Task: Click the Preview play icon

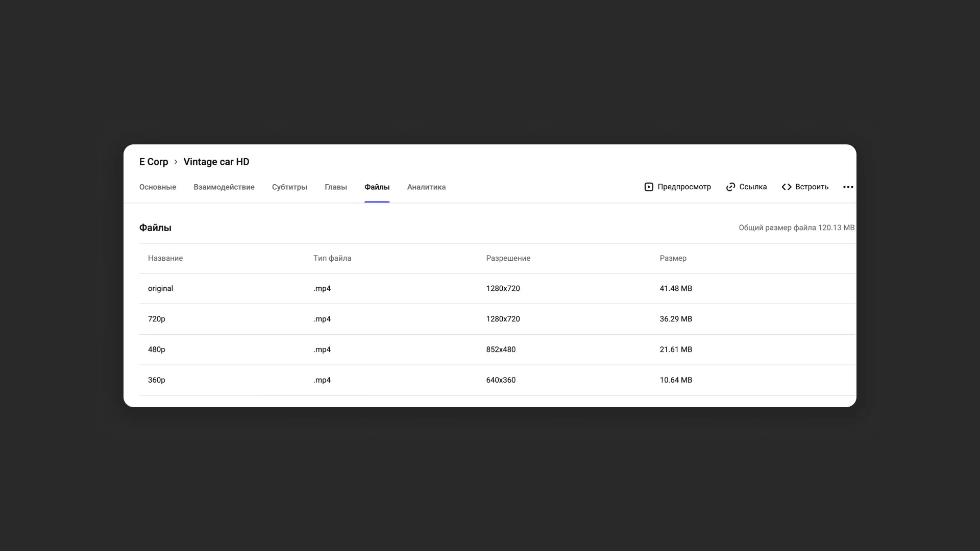Action: tap(649, 187)
